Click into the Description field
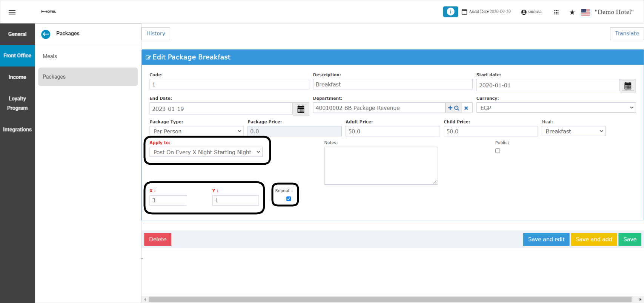The image size is (644, 303). point(393,84)
